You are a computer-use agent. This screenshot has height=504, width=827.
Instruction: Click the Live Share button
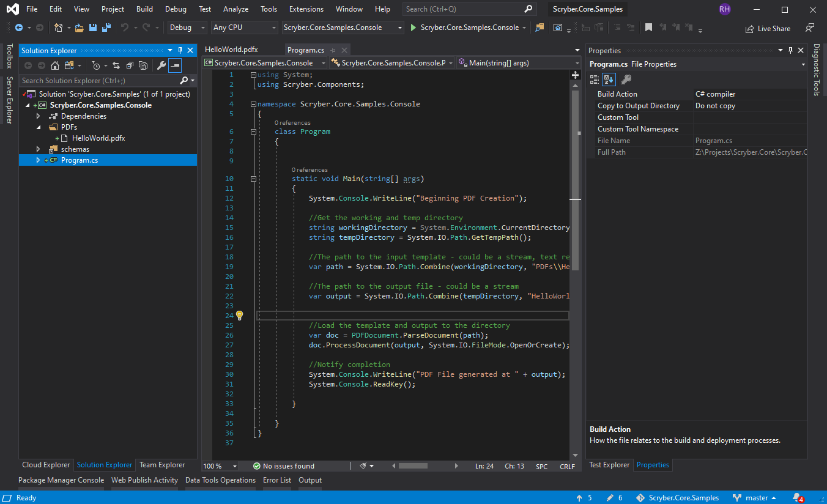click(x=768, y=29)
